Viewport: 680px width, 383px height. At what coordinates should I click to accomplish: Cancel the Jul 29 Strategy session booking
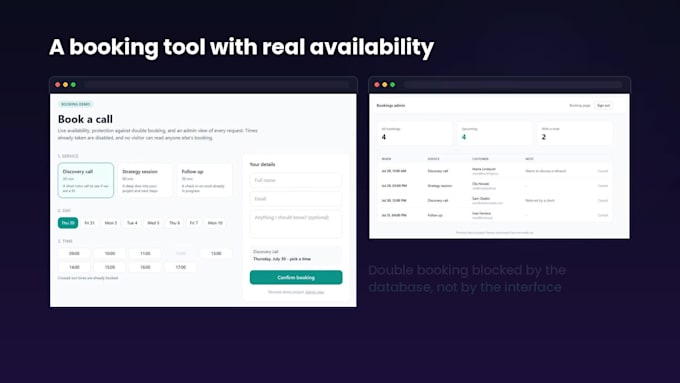603,186
